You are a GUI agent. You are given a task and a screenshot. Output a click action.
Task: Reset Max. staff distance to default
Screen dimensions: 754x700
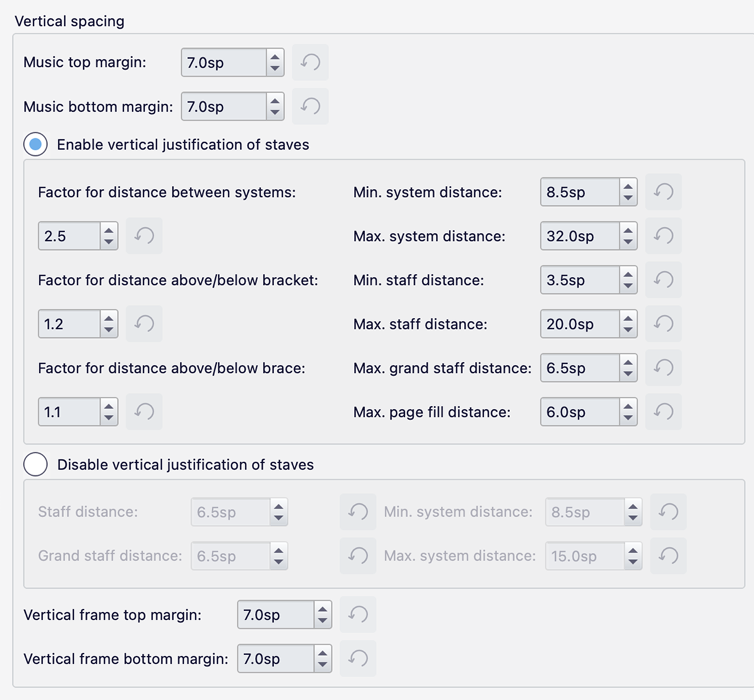click(664, 324)
